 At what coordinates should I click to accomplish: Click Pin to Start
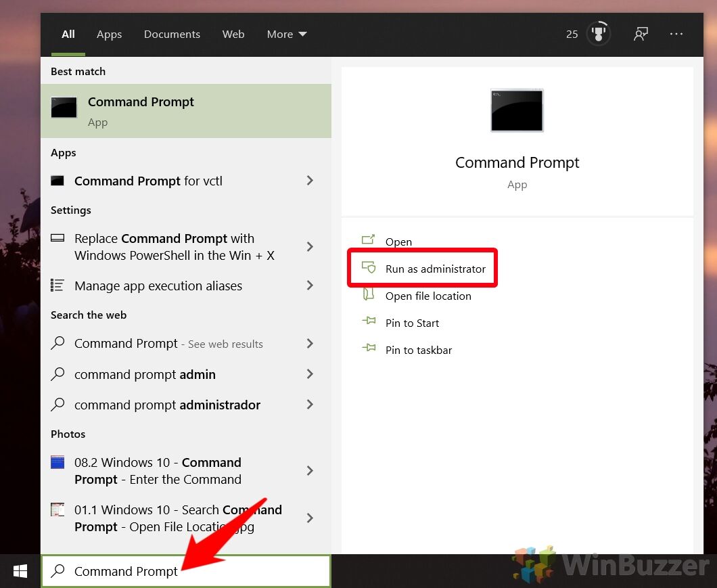[412, 323]
